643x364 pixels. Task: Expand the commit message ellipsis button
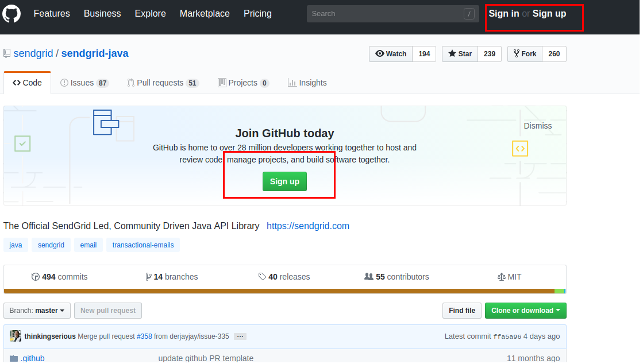240,336
